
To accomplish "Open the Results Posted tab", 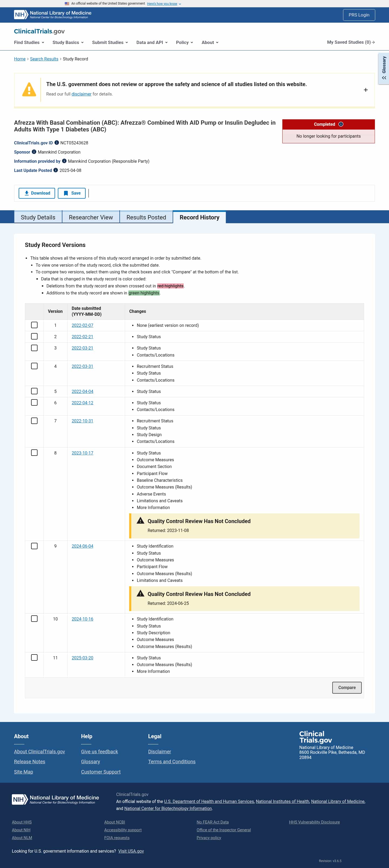I will click(146, 217).
